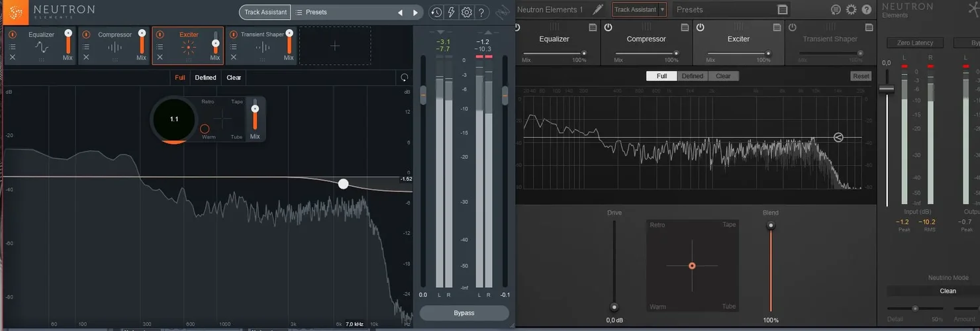The height and width of the screenshot is (331, 980).
Task: Remove the Equalizer module with its X icon
Action: click(12, 58)
